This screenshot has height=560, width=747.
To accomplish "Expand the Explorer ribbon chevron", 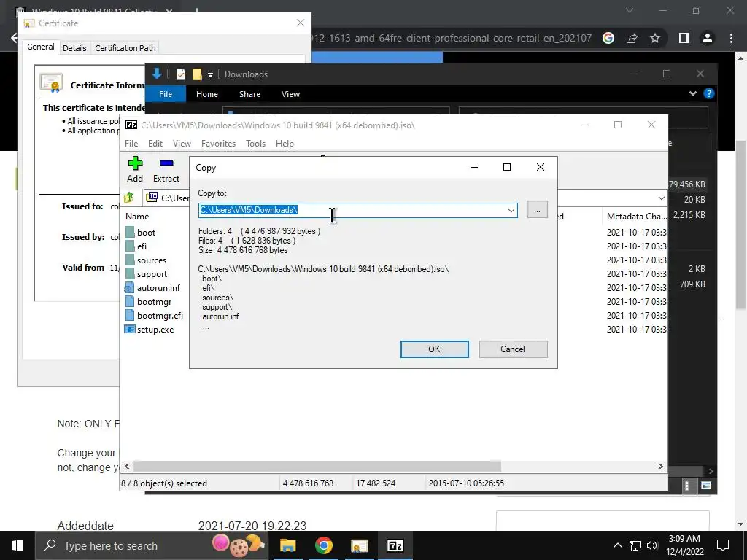I will [x=693, y=93].
